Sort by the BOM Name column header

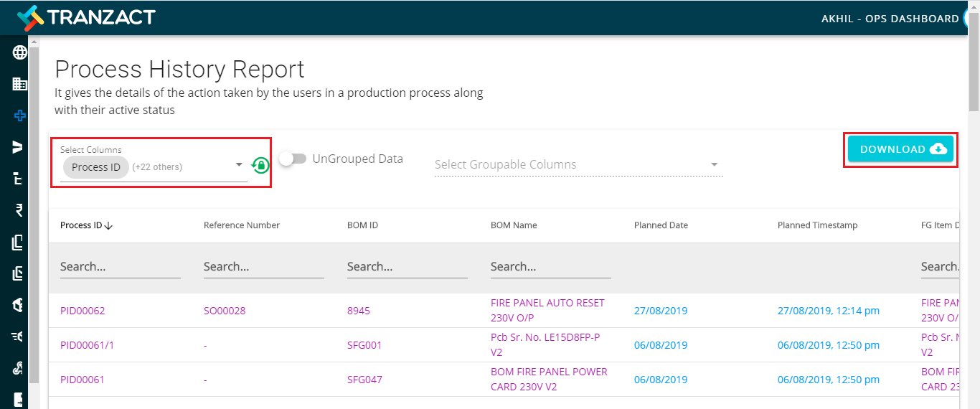point(514,225)
